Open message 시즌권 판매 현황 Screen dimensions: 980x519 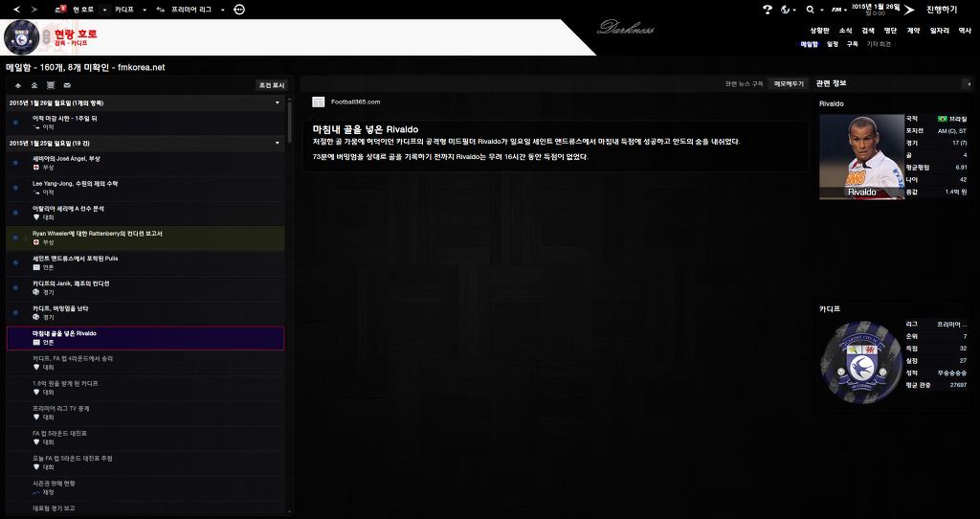[145, 487]
